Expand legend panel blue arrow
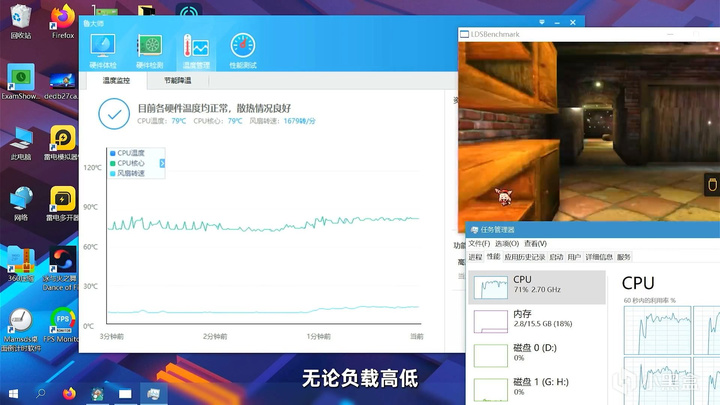Viewport: 720px width, 405px height. pyautogui.click(x=162, y=163)
